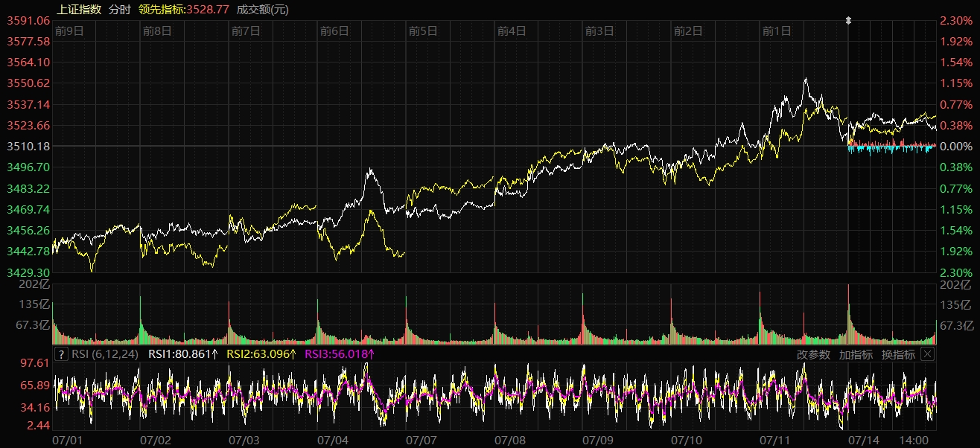Click the RSI help question mark icon

tap(61, 354)
